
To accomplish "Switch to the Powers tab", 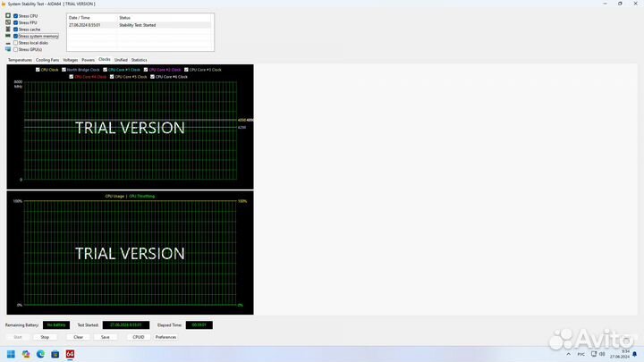I will 88,60.
